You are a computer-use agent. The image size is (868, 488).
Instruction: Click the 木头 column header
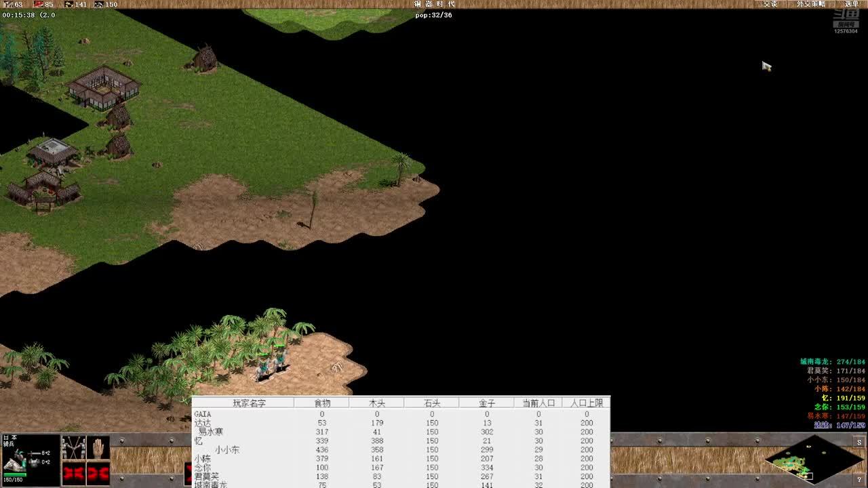tap(377, 403)
